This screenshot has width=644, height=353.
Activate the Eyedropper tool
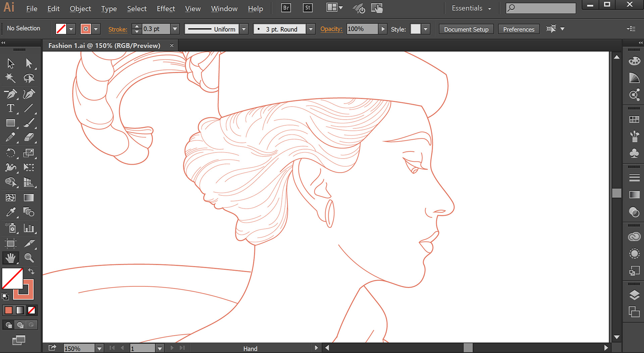pyautogui.click(x=11, y=212)
